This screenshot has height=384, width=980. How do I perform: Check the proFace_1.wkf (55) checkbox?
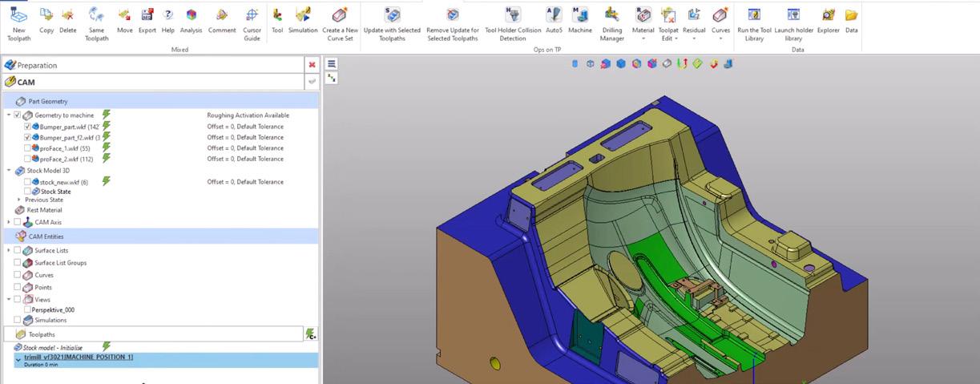point(28,148)
